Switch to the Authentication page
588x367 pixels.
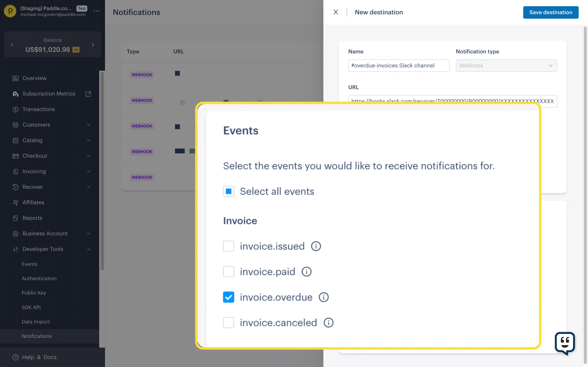pyautogui.click(x=39, y=278)
